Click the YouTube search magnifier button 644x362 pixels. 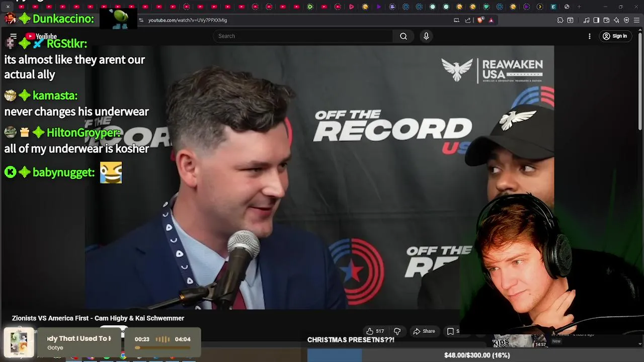tap(404, 36)
